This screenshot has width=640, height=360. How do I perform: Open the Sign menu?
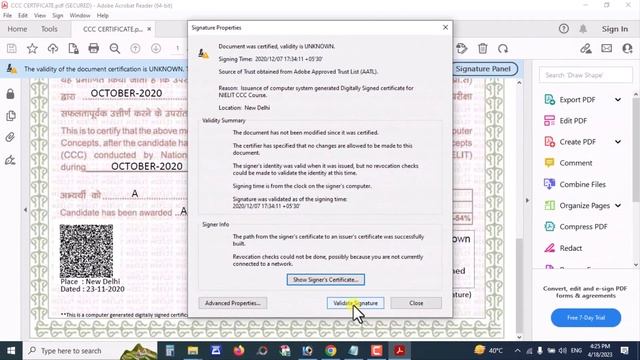(58, 16)
